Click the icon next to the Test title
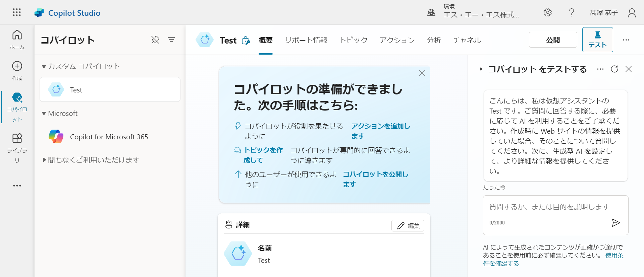Screen dimensions: 644x277 point(246,41)
